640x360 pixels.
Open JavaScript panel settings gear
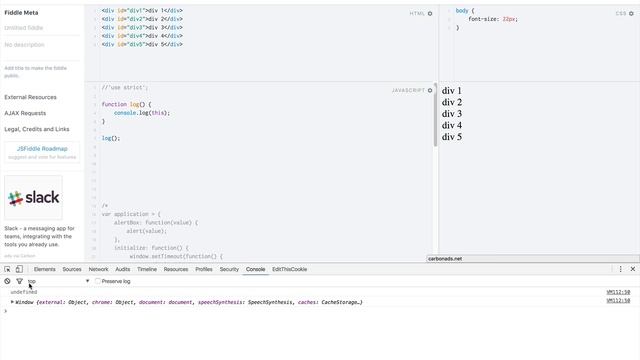[430, 90]
